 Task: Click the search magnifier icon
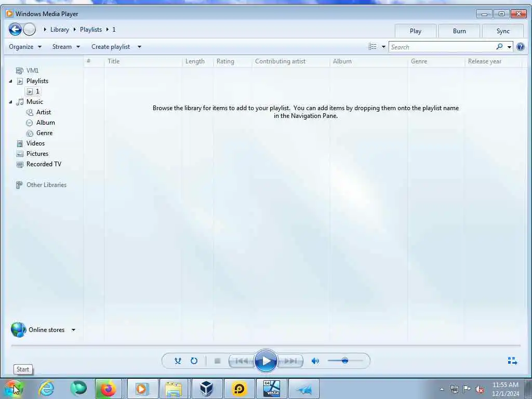[x=499, y=46]
